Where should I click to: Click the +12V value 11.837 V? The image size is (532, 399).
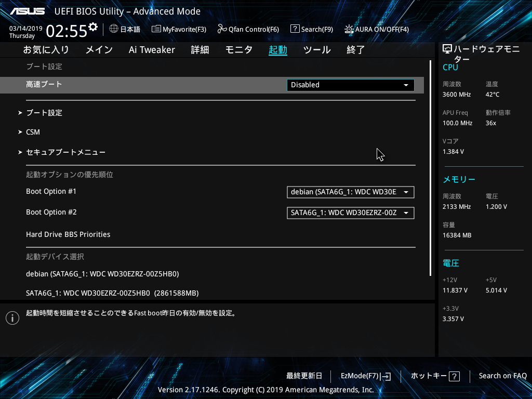point(455,290)
